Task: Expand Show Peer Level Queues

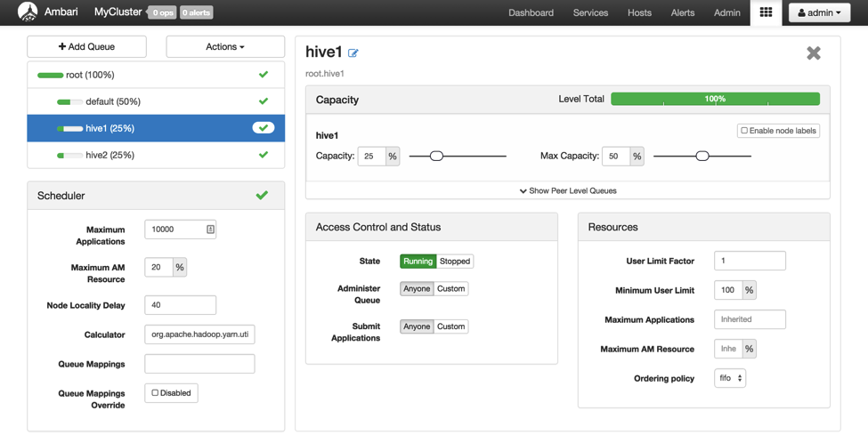Action: tap(568, 190)
